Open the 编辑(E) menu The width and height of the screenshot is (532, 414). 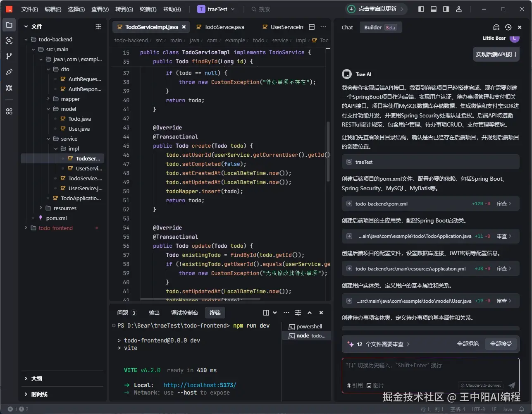(x=53, y=9)
